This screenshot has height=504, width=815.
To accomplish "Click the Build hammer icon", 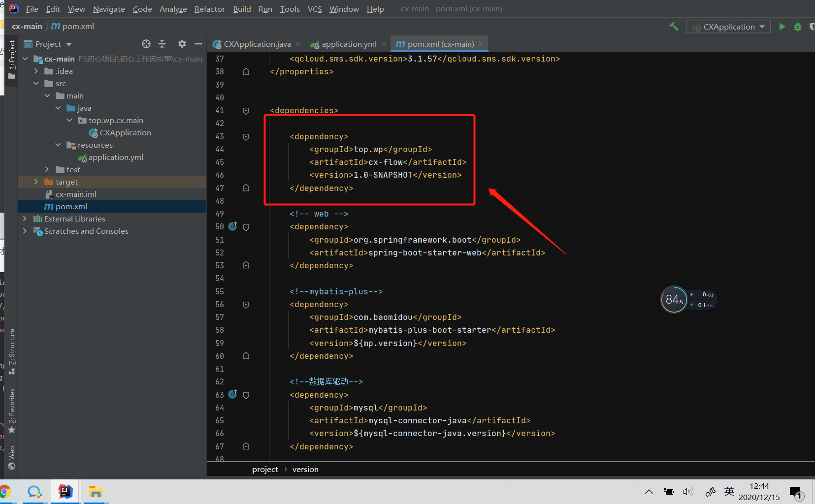I will [674, 27].
